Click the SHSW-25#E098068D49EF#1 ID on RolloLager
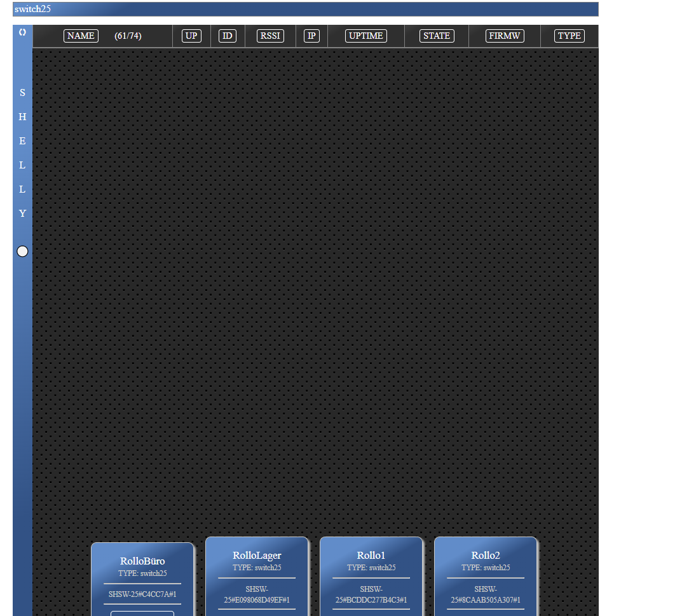 click(257, 594)
